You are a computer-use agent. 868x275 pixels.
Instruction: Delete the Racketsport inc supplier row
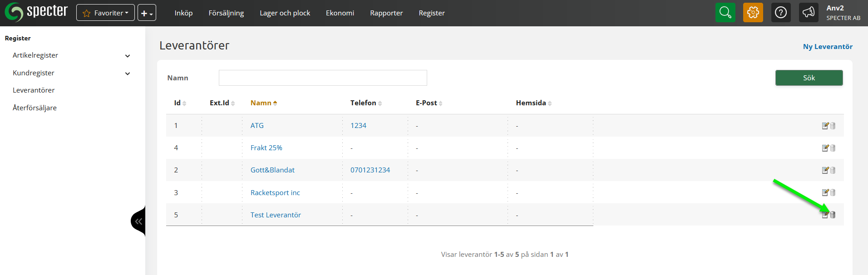(x=833, y=192)
